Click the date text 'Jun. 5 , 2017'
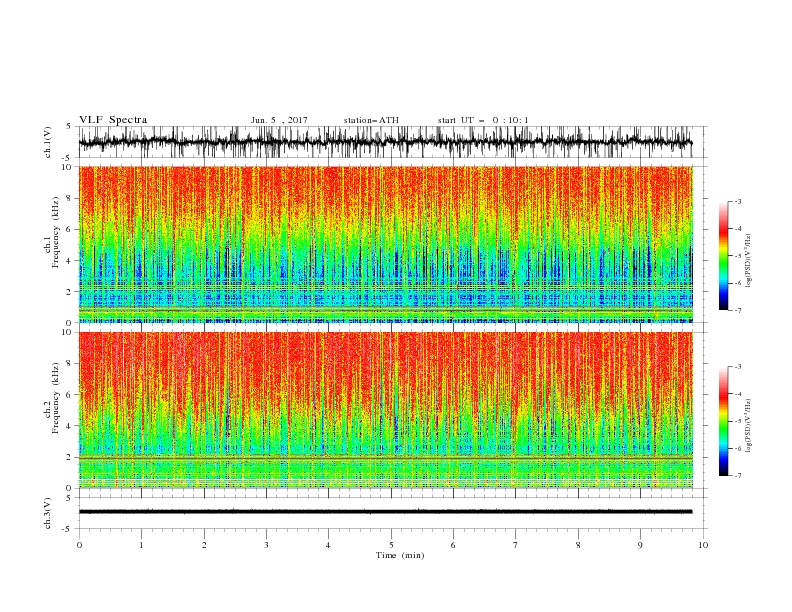 point(279,120)
